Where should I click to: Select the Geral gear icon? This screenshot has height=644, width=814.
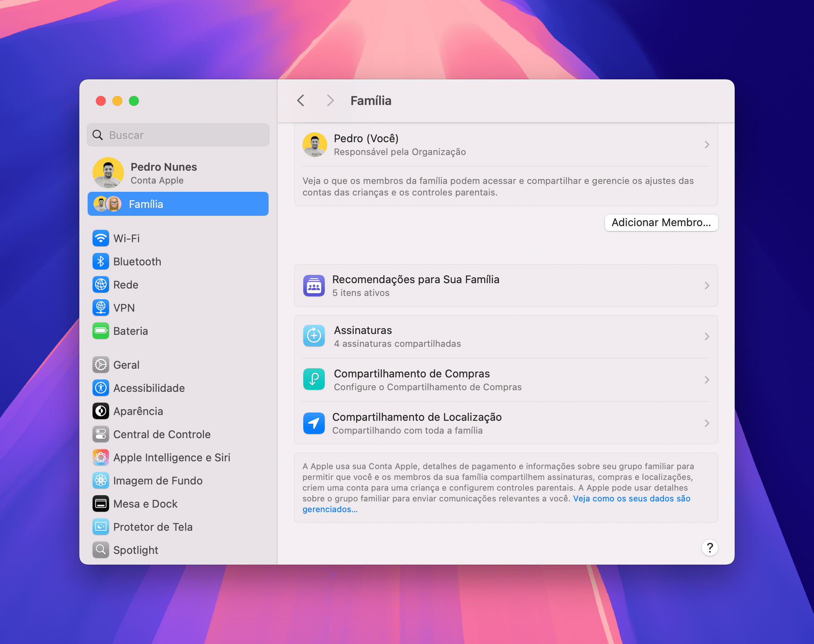101,365
